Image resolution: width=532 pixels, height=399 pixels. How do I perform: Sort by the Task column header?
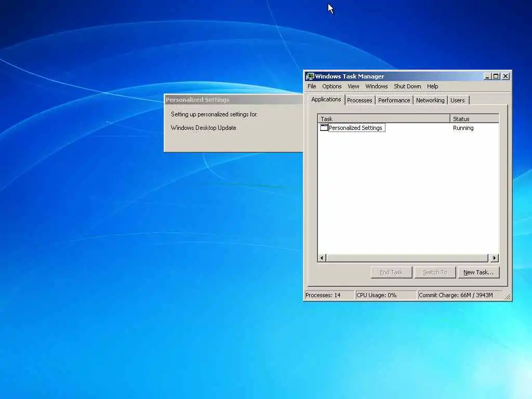tap(384, 119)
